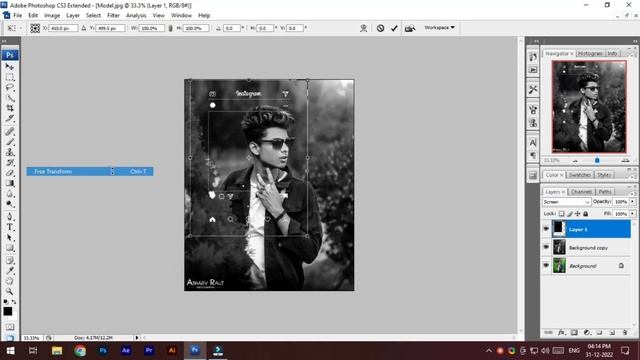Viewport: 640px width, 360px height.
Task: Open the status bar info arrow
Action: tap(137, 338)
